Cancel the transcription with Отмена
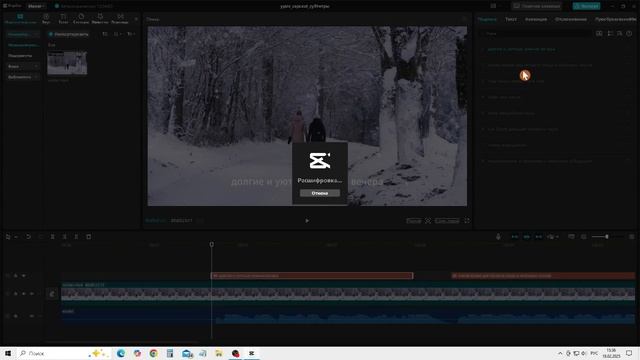This screenshot has height=360, width=640. (320, 193)
